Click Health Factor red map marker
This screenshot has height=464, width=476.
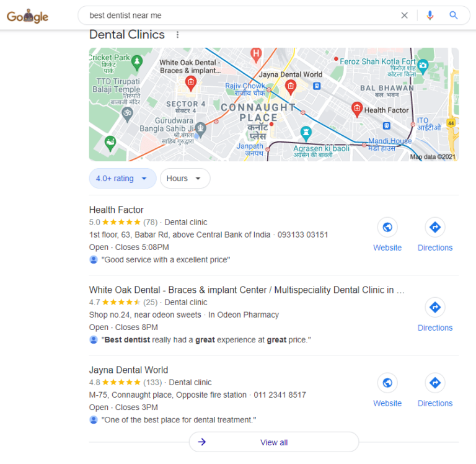357,109
